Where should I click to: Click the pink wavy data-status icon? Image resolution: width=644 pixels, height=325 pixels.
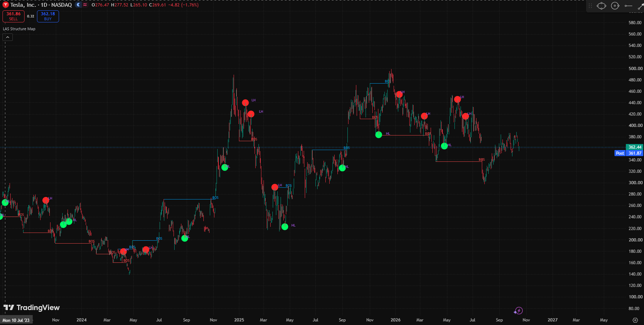point(85,5)
